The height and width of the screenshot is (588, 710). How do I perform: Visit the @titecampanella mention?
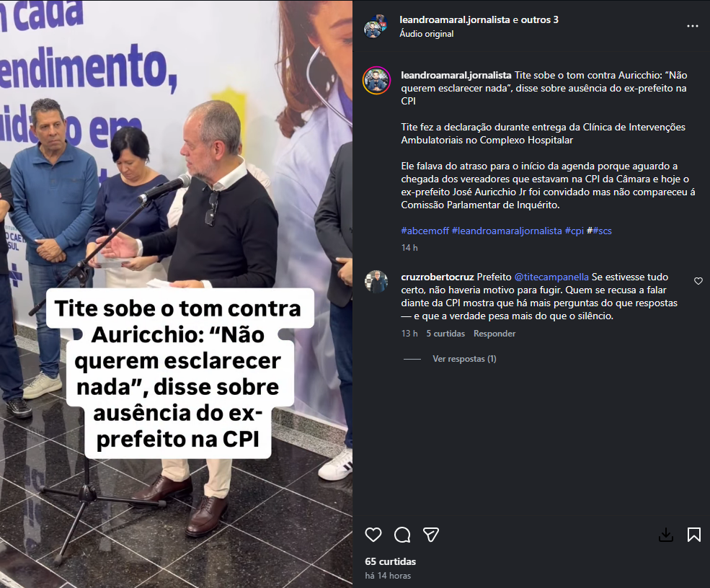(x=551, y=277)
